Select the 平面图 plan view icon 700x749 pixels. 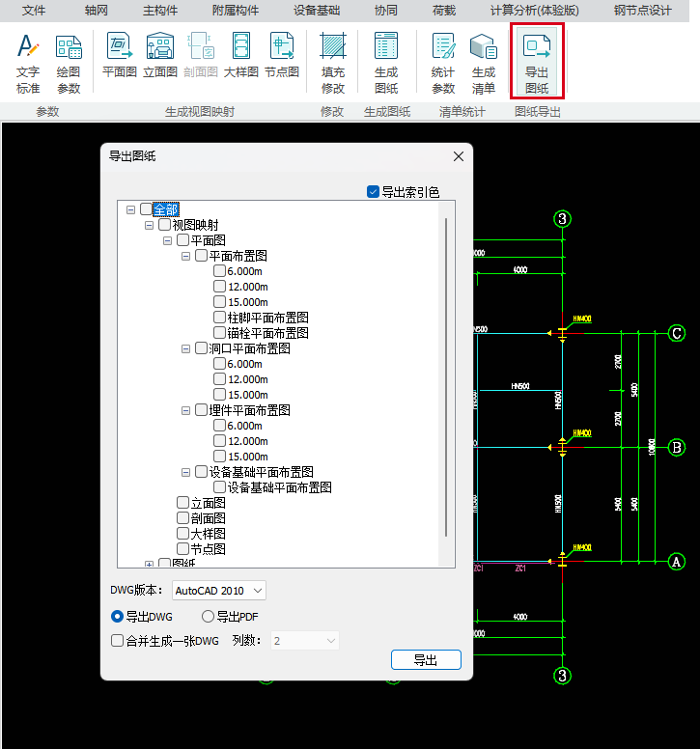[120, 56]
